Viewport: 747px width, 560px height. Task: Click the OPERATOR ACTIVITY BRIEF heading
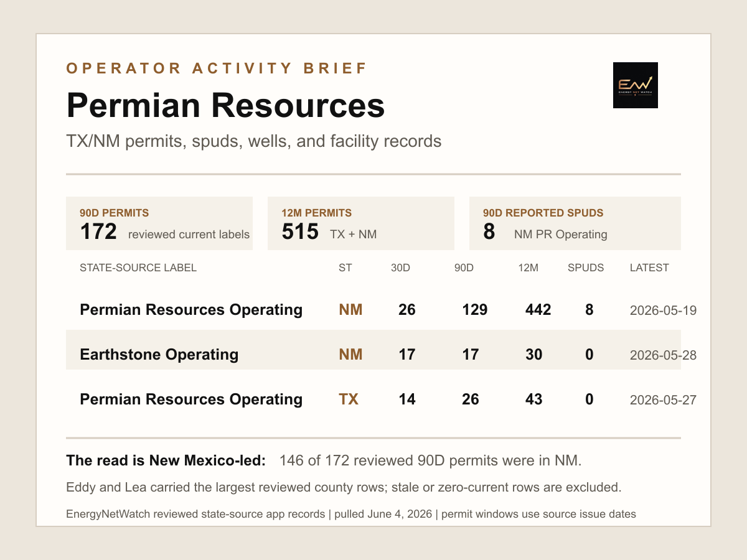pyautogui.click(x=217, y=68)
